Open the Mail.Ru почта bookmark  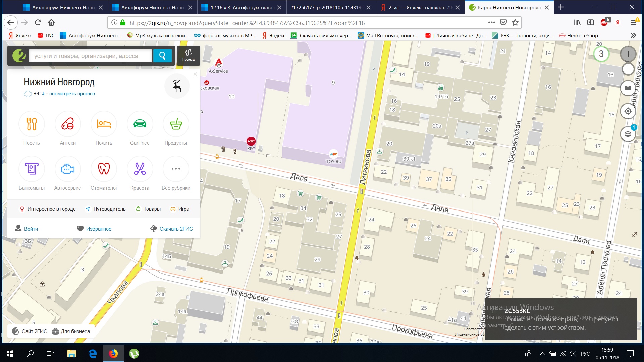pyautogui.click(x=389, y=35)
